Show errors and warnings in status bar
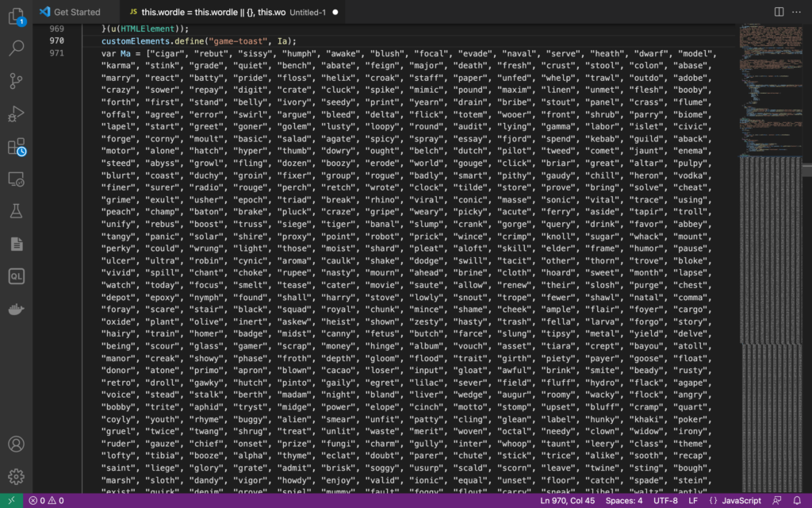 [46, 501]
